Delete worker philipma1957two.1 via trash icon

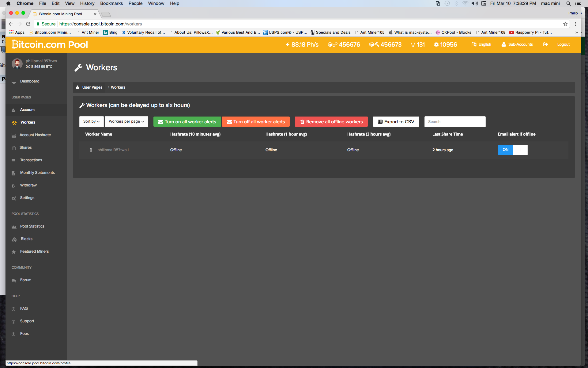[x=91, y=150]
